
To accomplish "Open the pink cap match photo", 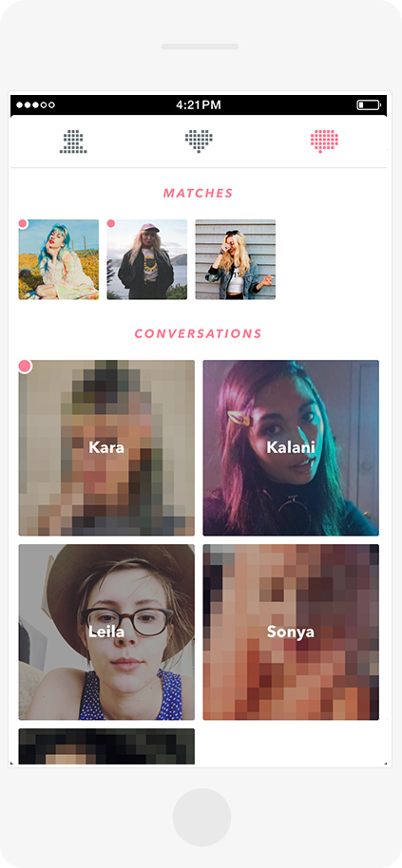I will click(146, 259).
